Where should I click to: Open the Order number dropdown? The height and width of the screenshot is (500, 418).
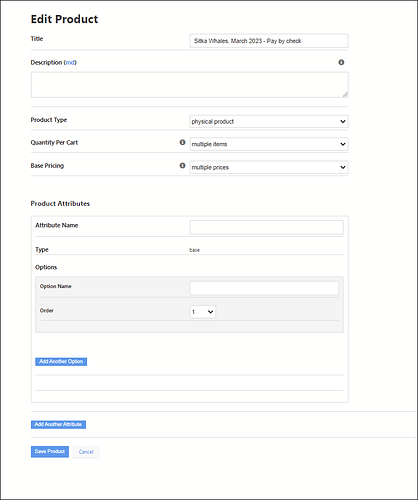point(203,312)
